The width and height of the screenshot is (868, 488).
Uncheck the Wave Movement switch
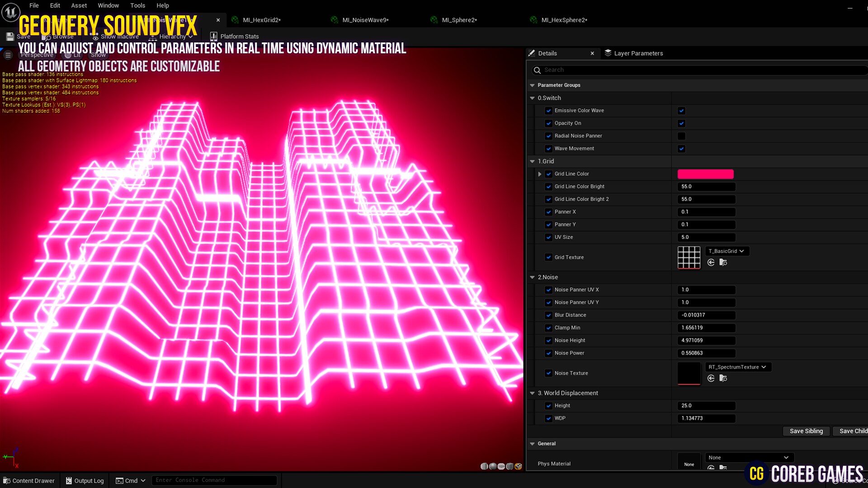pyautogui.click(x=681, y=148)
